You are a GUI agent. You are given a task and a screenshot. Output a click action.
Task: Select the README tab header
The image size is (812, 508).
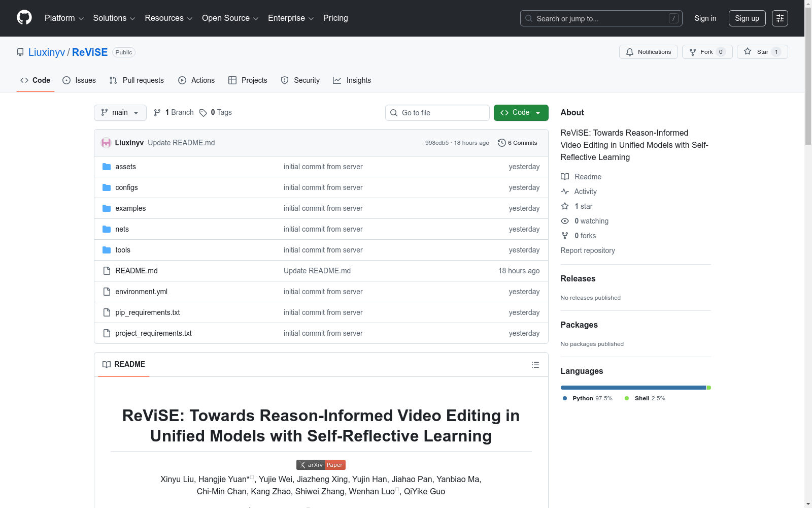click(124, 364)
